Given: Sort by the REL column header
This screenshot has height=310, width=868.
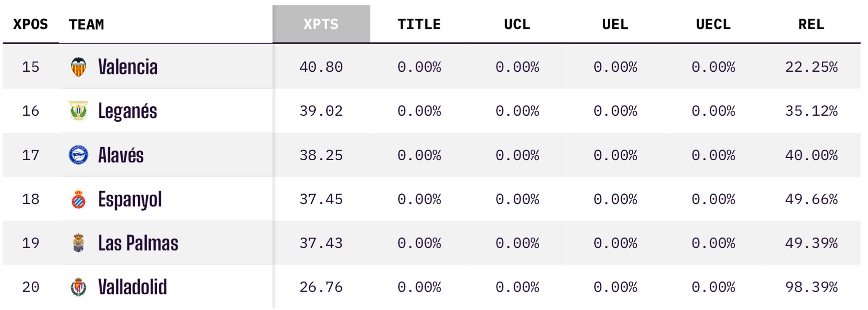Looking at the screenshot, I should pos(811,24).
